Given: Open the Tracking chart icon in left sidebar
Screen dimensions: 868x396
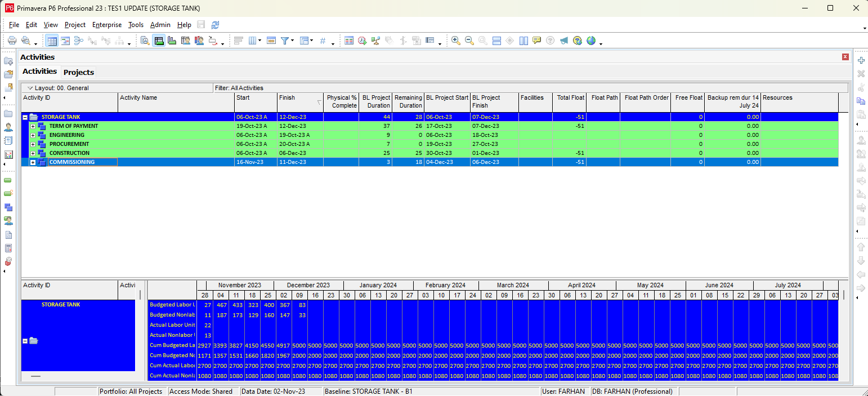Looking at the screenshot, I should [x=8, y=154].
